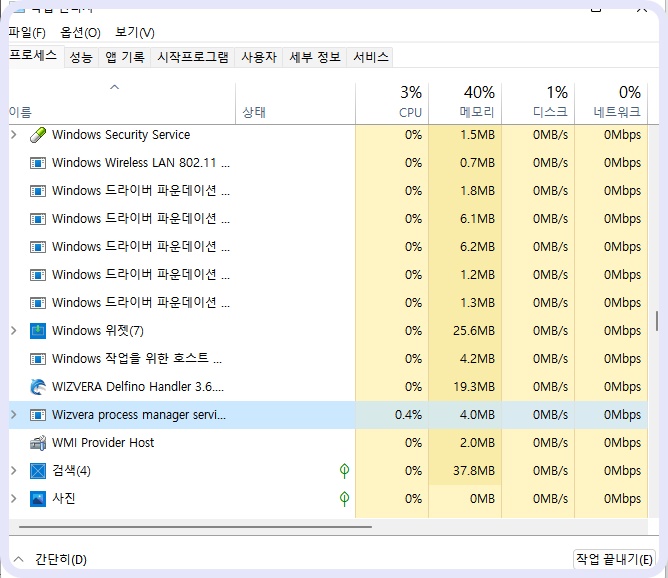
Task: Select the Windows Wireless LAN 802.11 row name
Action: pyautogui.click(x=141, y=163)
